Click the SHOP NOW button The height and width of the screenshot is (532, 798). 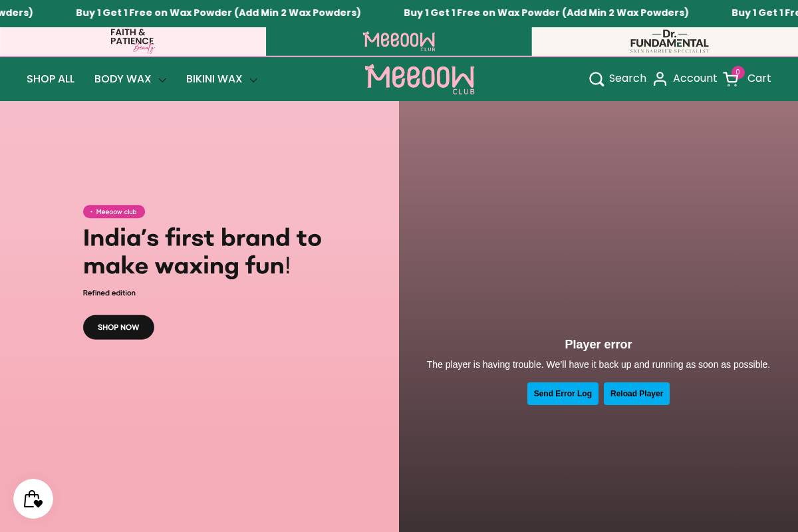point(118,327)
